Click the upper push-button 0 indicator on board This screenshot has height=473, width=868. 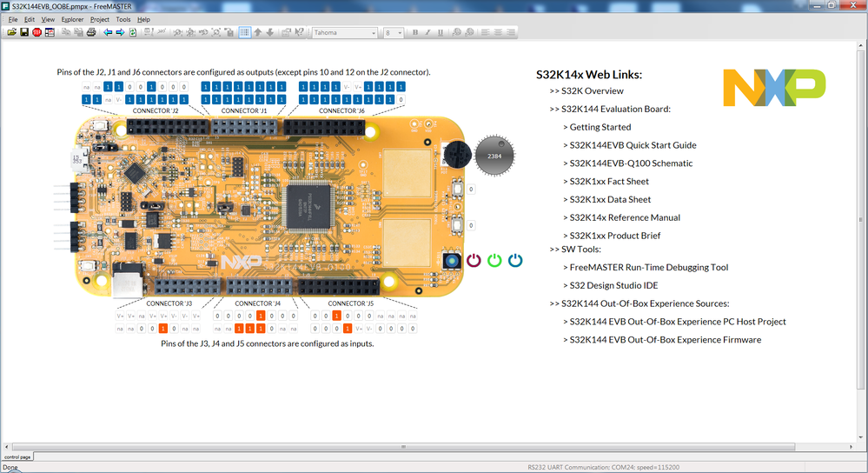point(471,190)
